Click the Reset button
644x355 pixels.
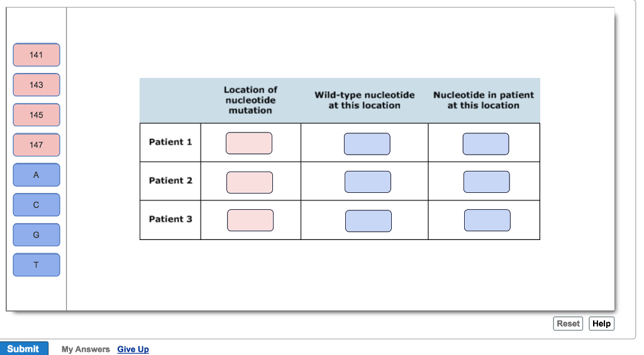coord(568,324)
